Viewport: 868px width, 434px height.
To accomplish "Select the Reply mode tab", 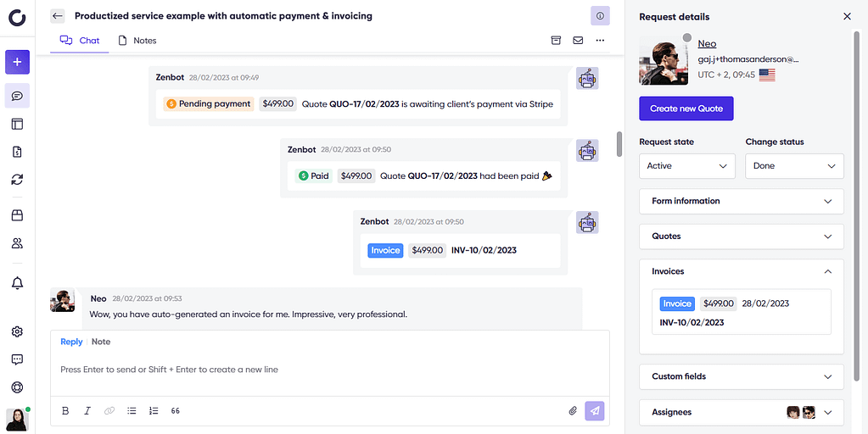I will point(71,342).
